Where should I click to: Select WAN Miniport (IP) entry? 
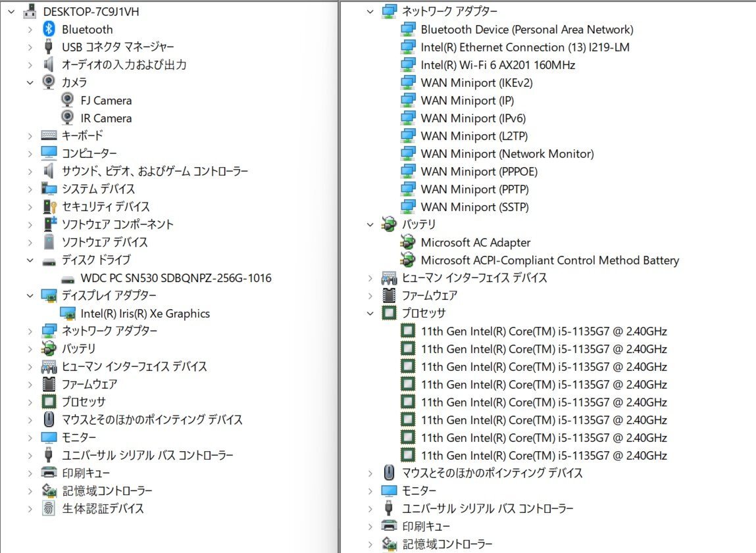point(467,100)
